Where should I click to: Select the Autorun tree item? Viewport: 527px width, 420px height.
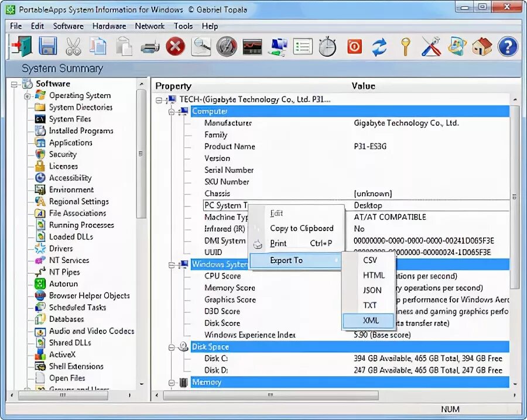[x=63, y=284]
